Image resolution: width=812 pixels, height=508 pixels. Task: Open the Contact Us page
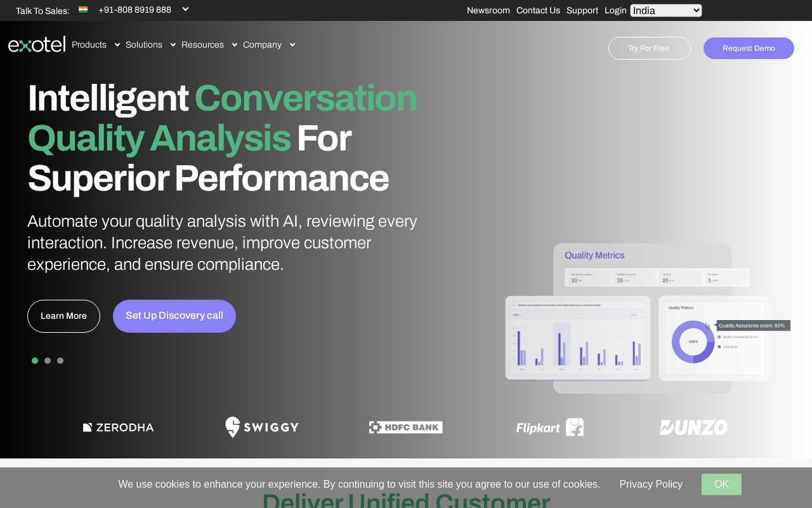[538, 10]
